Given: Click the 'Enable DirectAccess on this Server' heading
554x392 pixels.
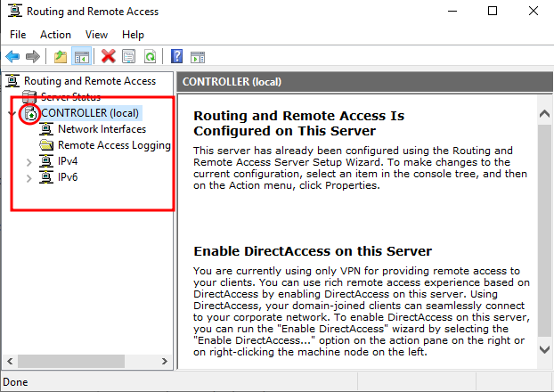Looking at the screenshot, I should (313, 251).
